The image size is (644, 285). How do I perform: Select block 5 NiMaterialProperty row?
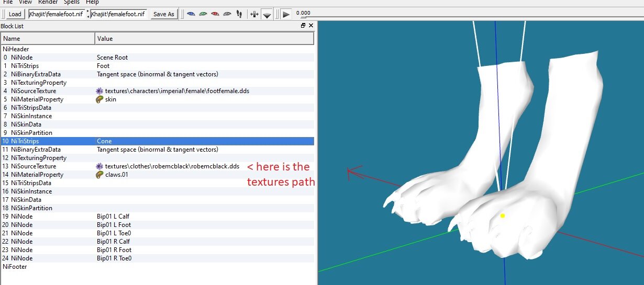[157, 99]
